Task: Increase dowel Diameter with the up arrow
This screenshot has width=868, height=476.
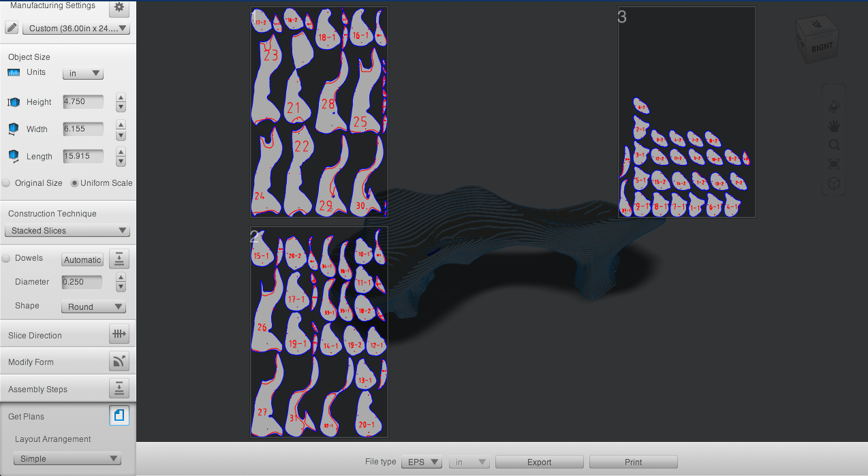Action: (x=121, y=277)
